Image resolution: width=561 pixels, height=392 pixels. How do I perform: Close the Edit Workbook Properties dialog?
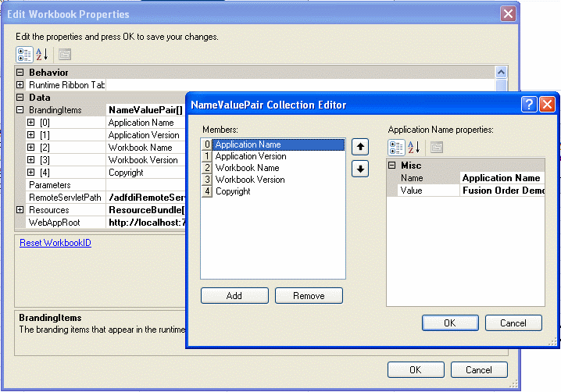pos(508,14)
